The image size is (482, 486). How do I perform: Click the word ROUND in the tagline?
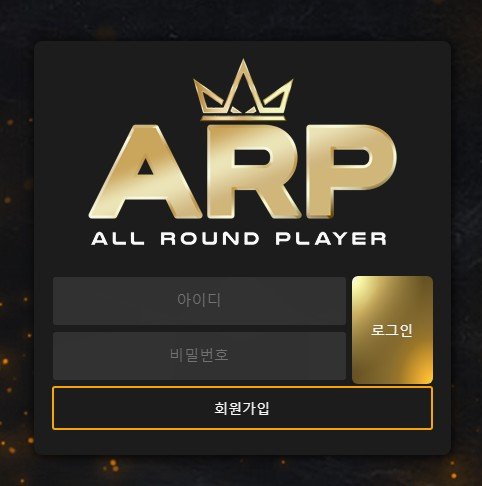pyautogui.click(x=210, y=239)
